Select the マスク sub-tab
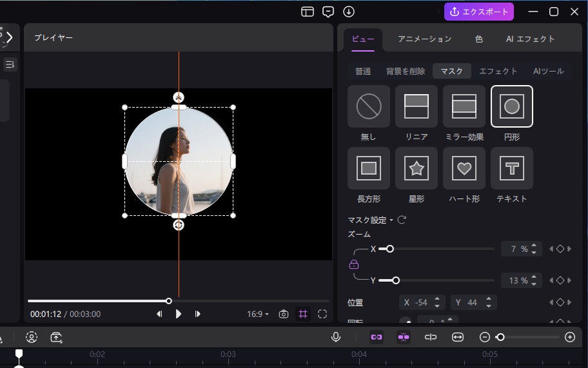Image resolution: width=588 pixels, height=368 pixels. click(451, 71)
